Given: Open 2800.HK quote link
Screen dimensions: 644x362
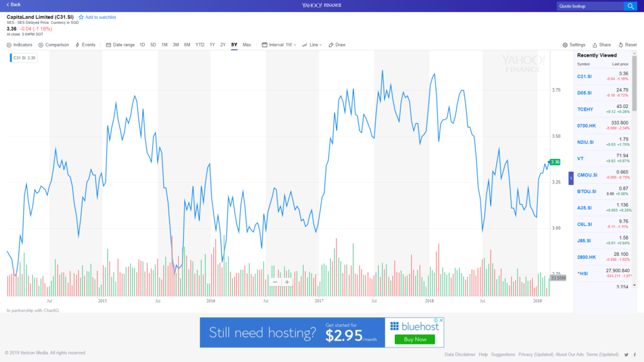Looking at the screenshot, I should (x=586, y=257).
